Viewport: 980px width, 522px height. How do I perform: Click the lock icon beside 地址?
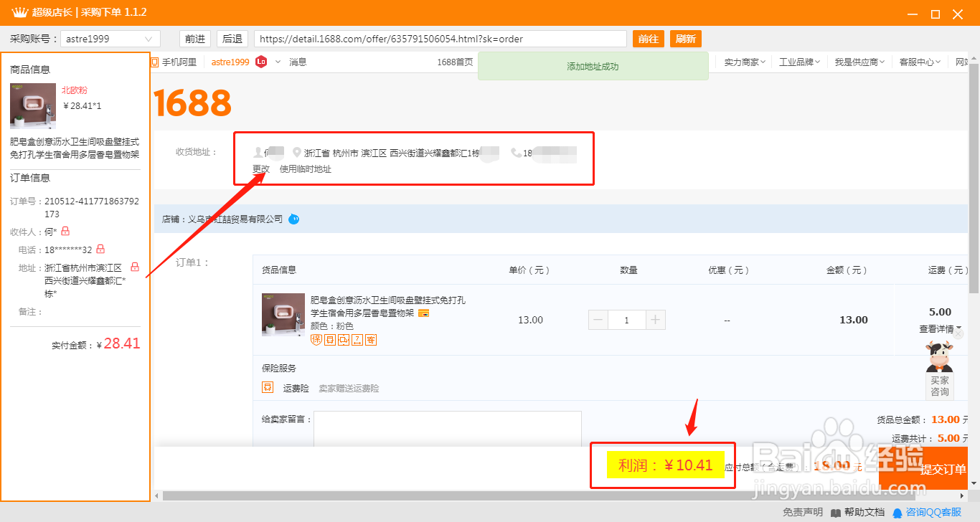point(135,267)
